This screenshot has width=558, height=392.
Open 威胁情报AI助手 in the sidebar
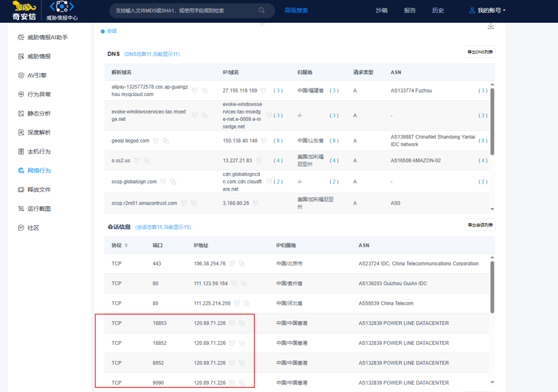click(43, 37)
